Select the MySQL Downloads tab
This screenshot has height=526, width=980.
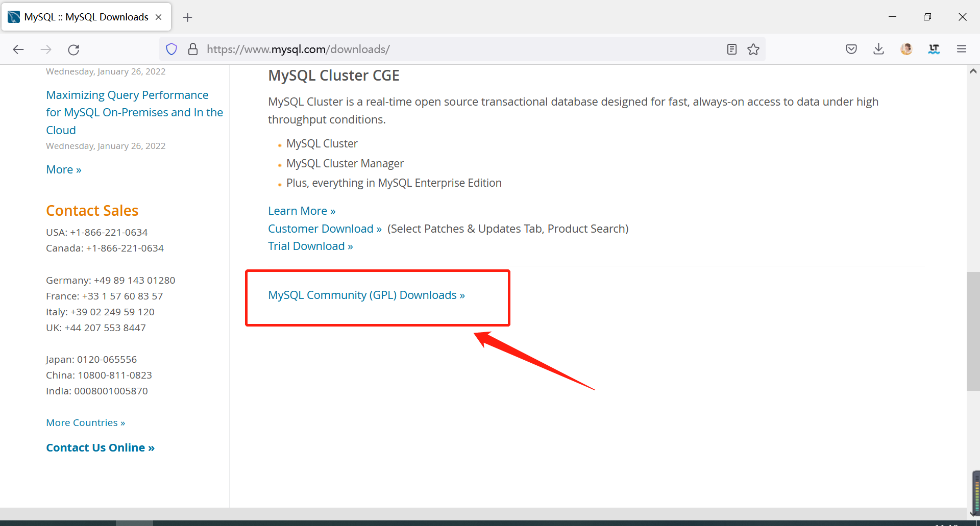86,17
